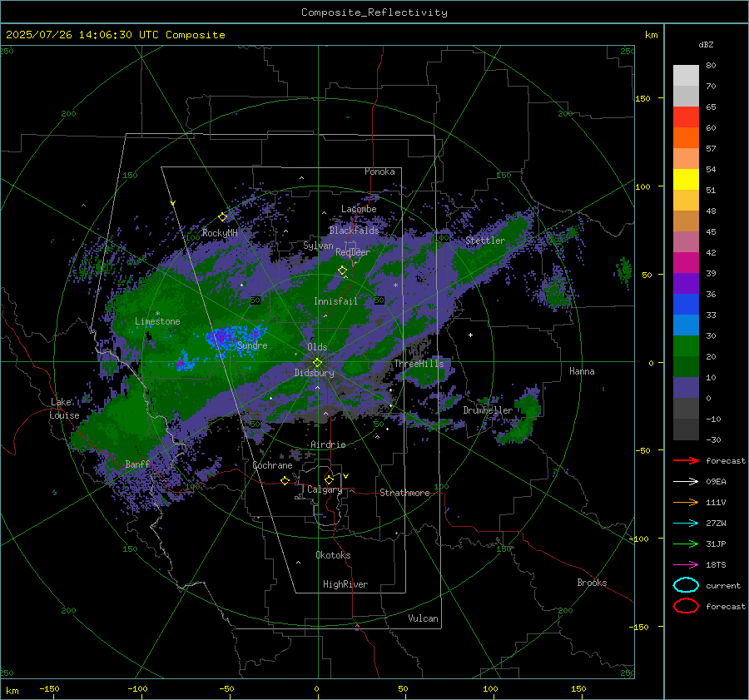Click the yellow diamond marker near RockyMH
This screenshot has height=700, width=749.
point(222,217)
